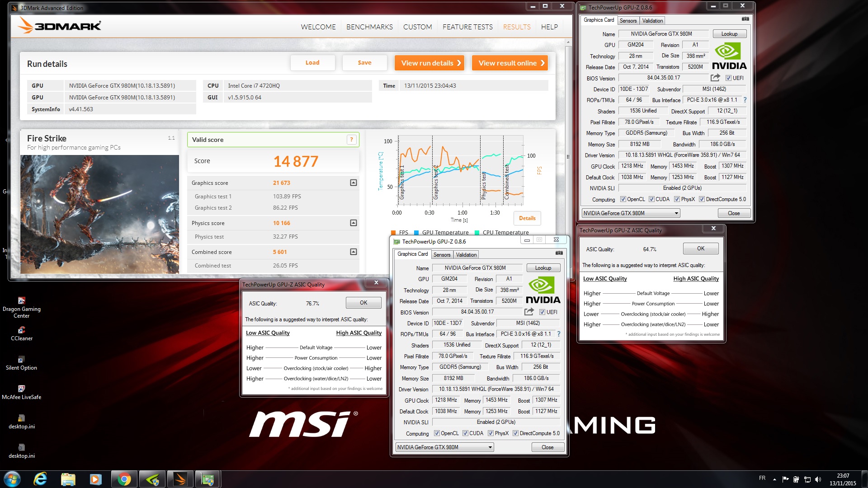The width and height of the screenshot is (868, 488).
Task: Click the Valid score help question mark
Action: click(352, 140)
